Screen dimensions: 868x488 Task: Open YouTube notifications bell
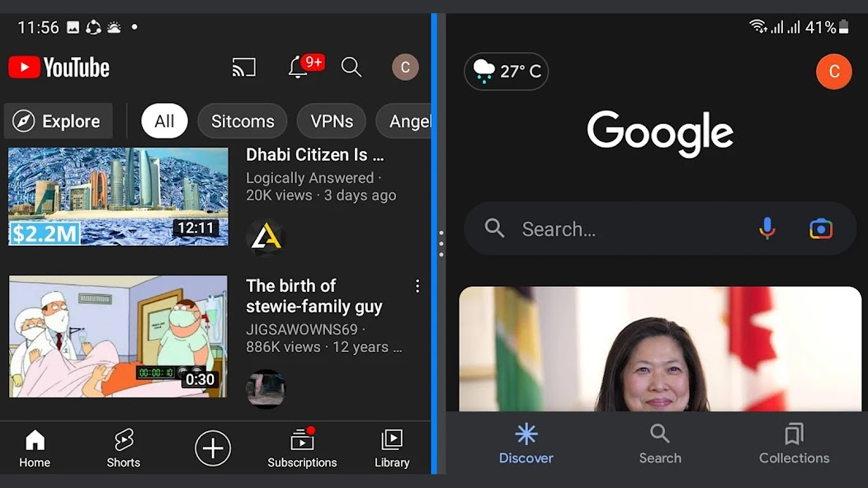pyautogui.click(x=298, y=68)
